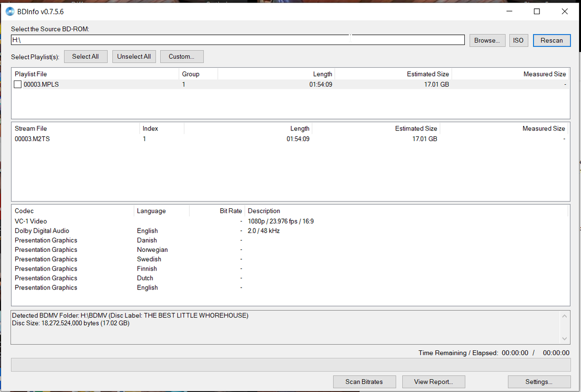The image size is (581, 392).
Task: Click the BDInfo disc icon in title bar
Action: (10, 11)
